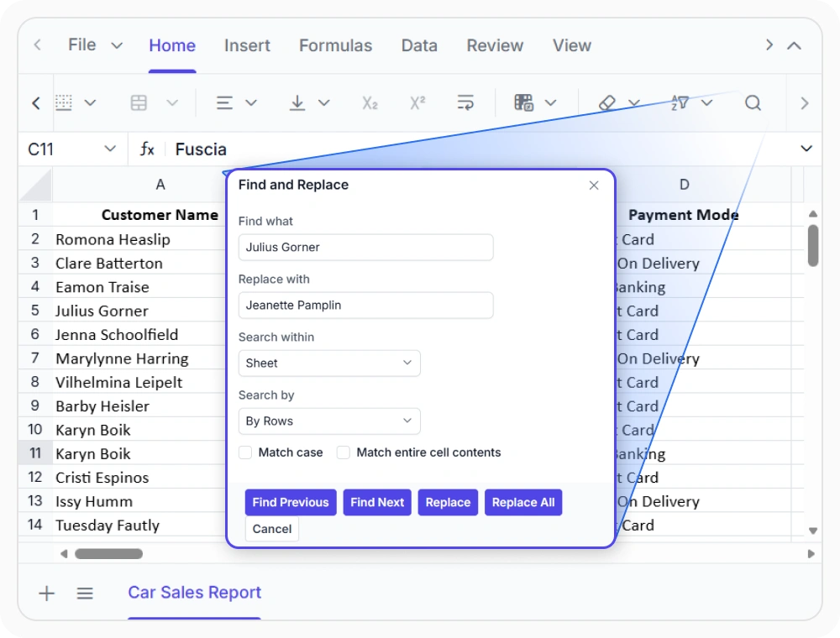Switch to the Formulas tab

coord(335,45)
